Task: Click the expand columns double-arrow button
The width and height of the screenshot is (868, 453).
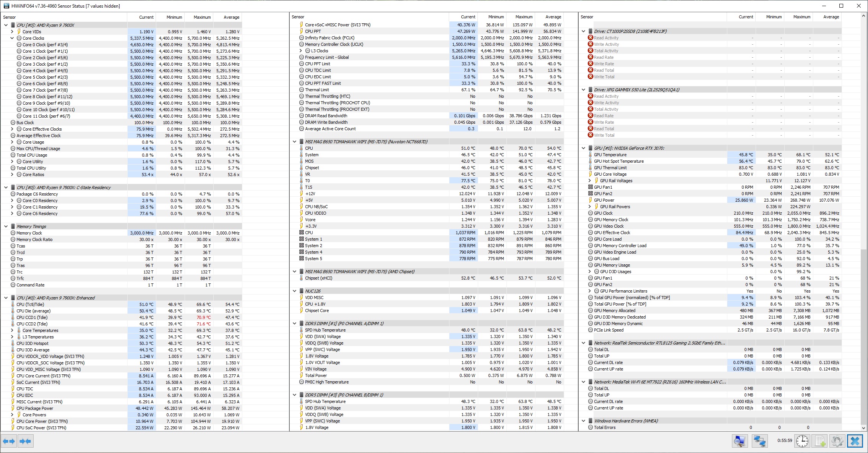Action: click(8, 441)
